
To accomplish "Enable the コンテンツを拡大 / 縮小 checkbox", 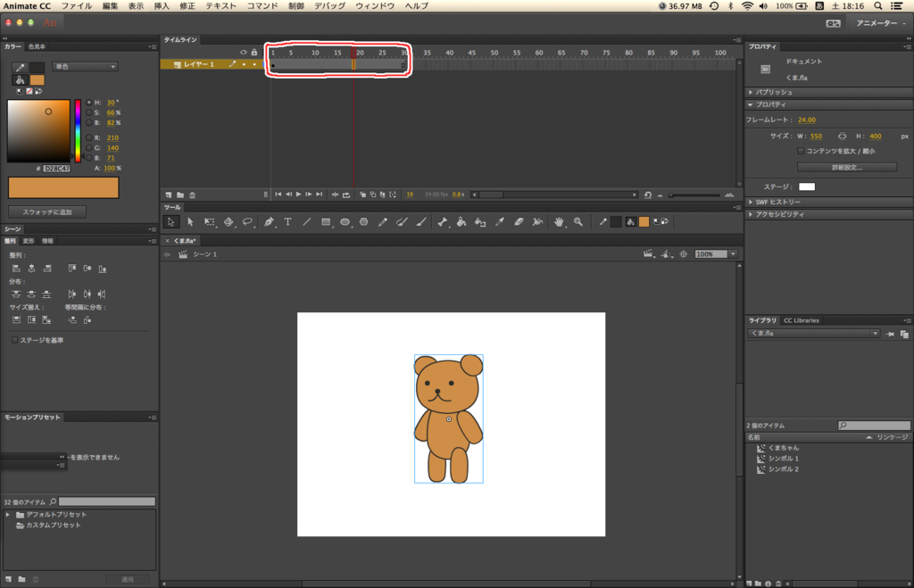I will click(x=801, y=151).
